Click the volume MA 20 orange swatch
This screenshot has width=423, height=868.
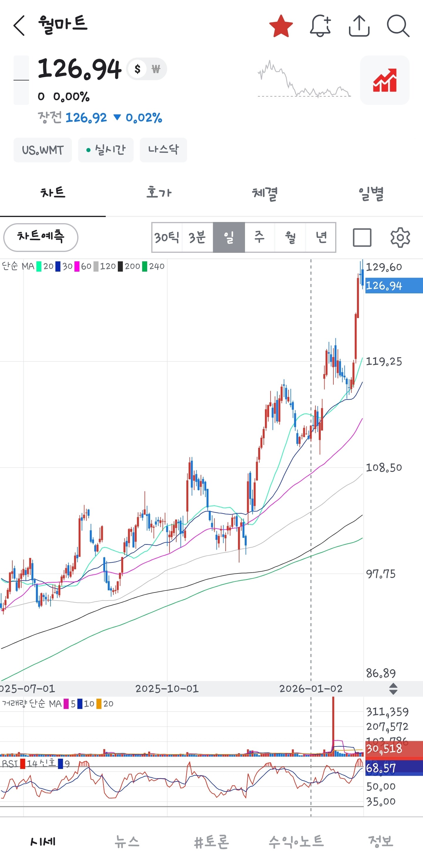(x=99, y=704)
